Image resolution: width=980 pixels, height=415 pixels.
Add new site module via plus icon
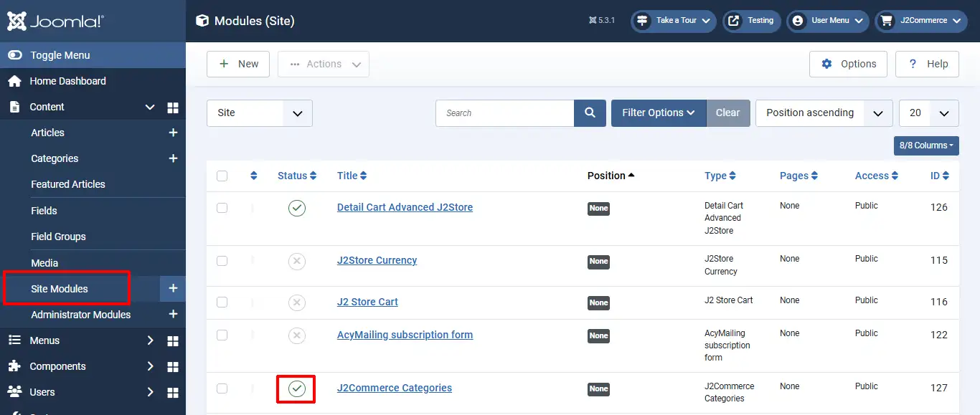[x=173, y=288]
